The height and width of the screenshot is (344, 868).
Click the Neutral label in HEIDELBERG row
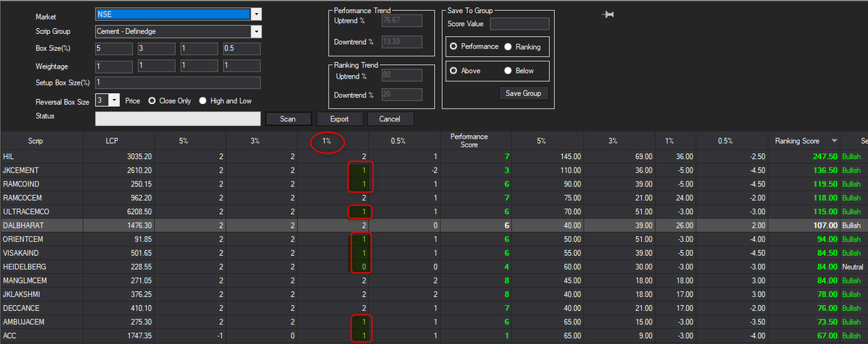(x=853, y=267)
